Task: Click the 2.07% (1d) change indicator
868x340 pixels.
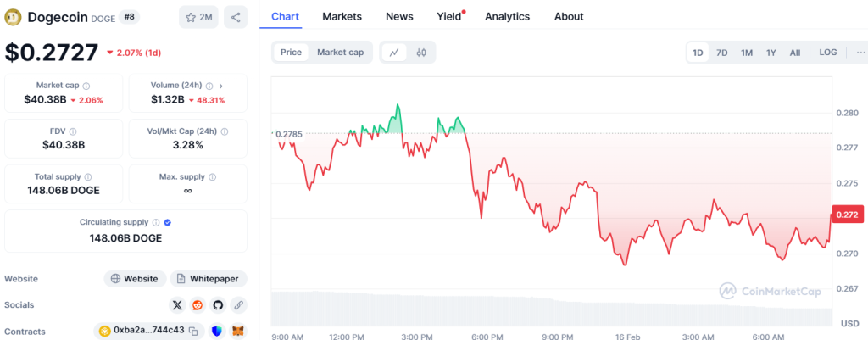Action: click(x=133, y=53)
